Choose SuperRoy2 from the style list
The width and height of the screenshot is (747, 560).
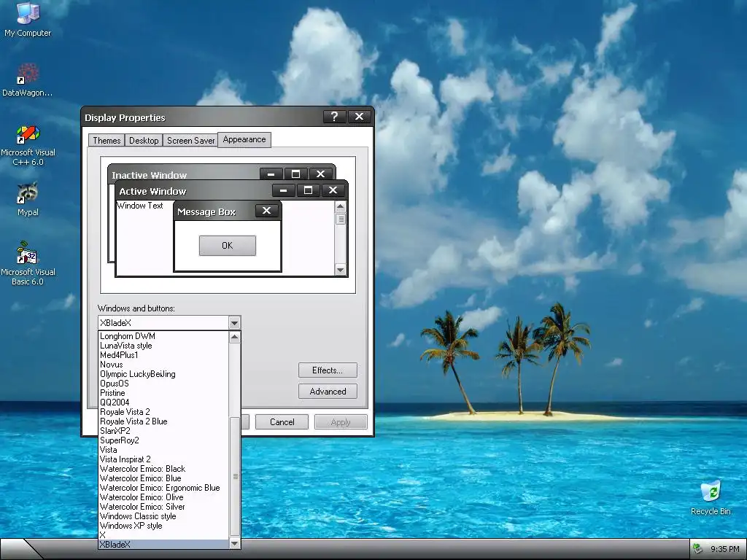point(163,440)
